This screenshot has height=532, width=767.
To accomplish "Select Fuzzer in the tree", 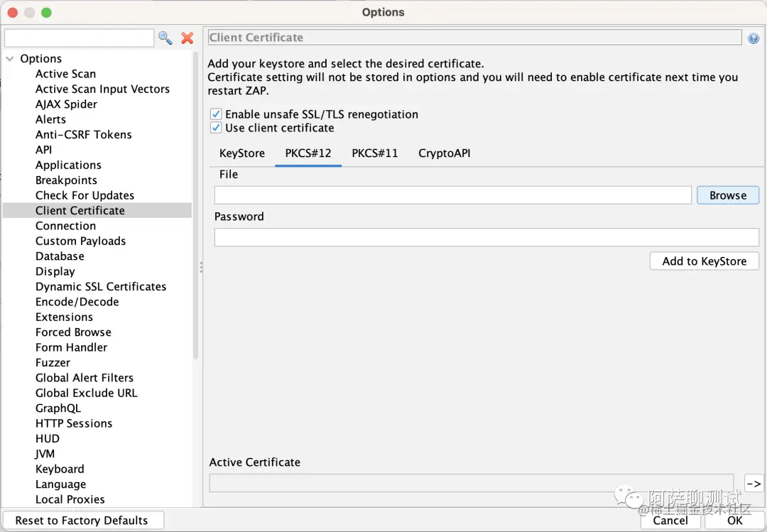I will (x=53, y=362).
